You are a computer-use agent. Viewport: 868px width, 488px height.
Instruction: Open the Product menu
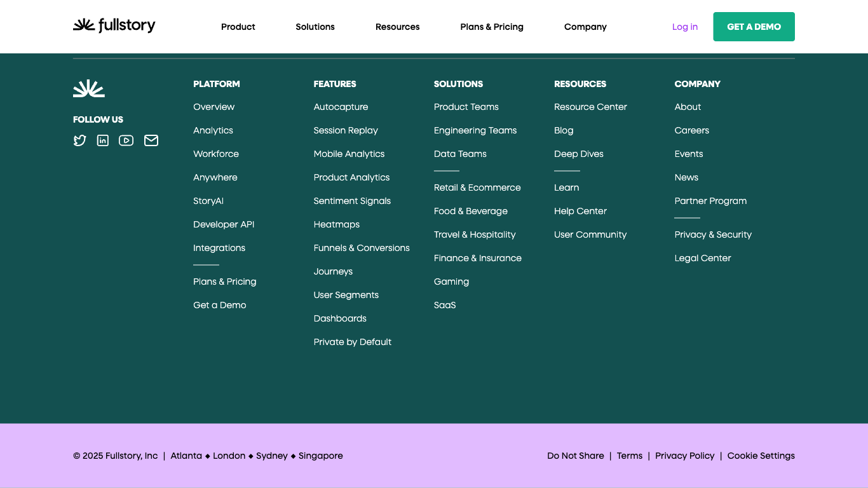(238, 27)
